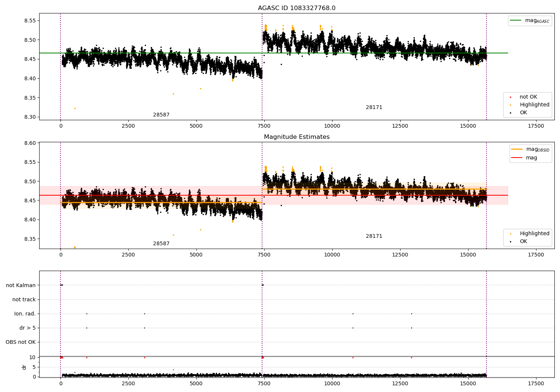Click x-axis tick '5000' under Magnitude Estimates plot

click(x=196, y=255)
